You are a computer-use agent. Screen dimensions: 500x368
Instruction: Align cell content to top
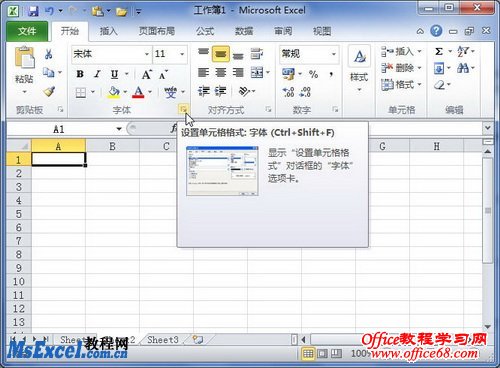[x=203, y=53]
